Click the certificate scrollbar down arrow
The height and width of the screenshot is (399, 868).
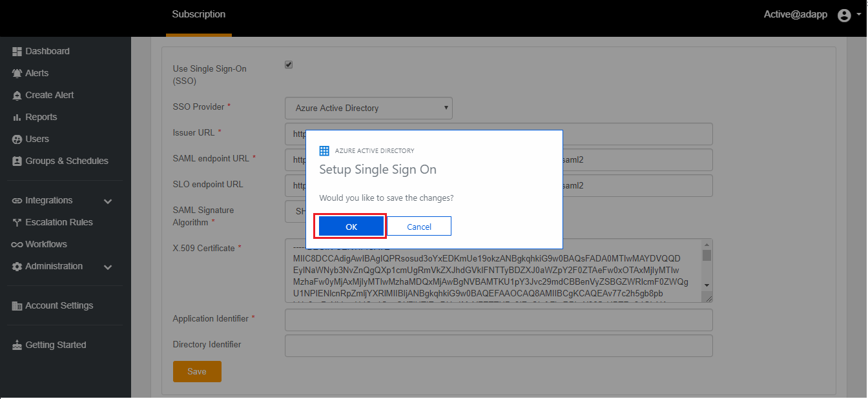[x=707, y=285]
